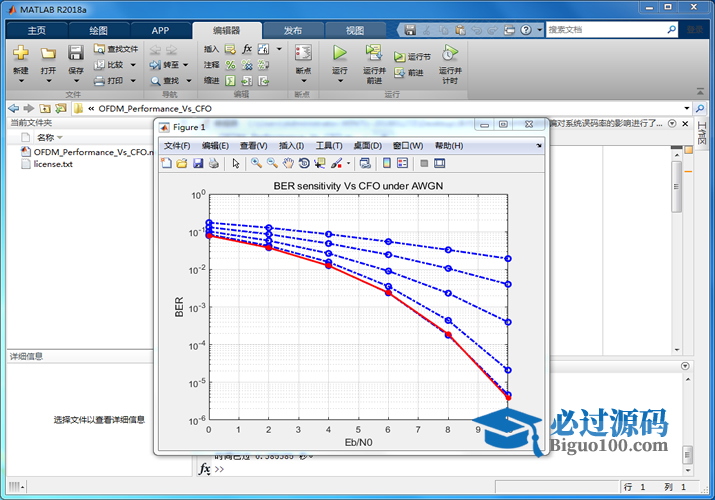The height and width of the screenshot is (500, 715).
Task: Click the green Run button
Action: pos(340,52)
